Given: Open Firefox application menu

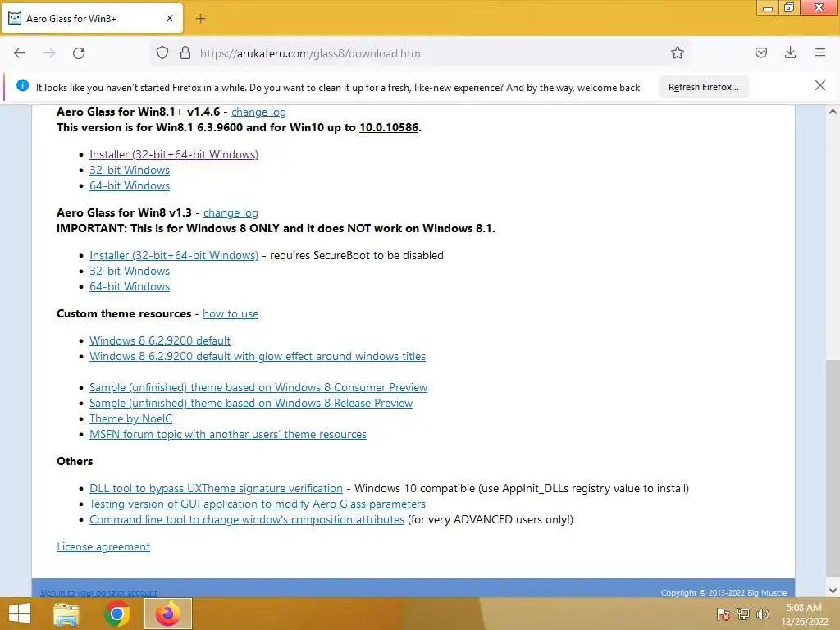Looking at the screenshot, I should (x=819, y=53).
